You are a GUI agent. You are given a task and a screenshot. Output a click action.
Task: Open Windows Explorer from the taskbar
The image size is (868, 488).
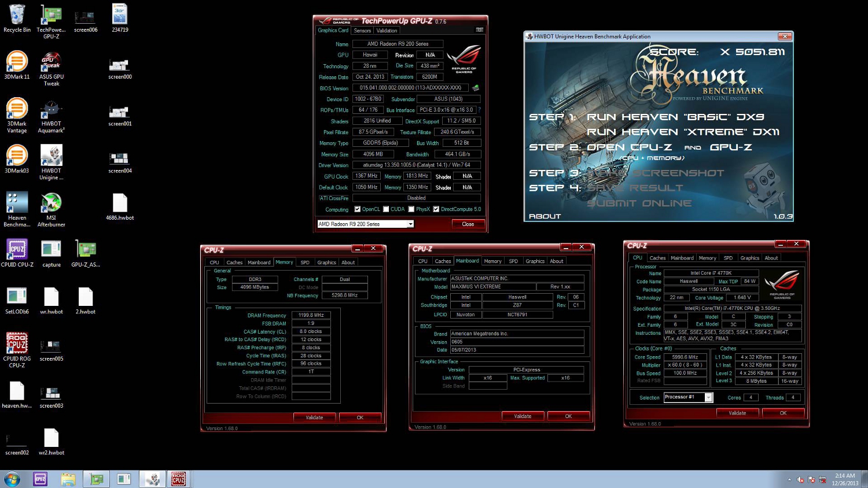point(68,479)
